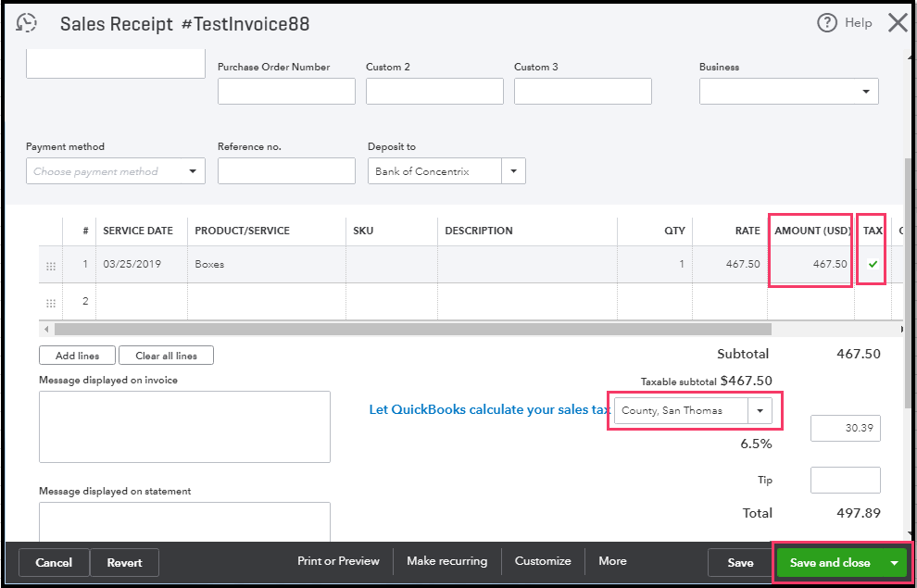Open the More menu in the footer
This screenshot has width=917, height=588.
pos(612,561)
